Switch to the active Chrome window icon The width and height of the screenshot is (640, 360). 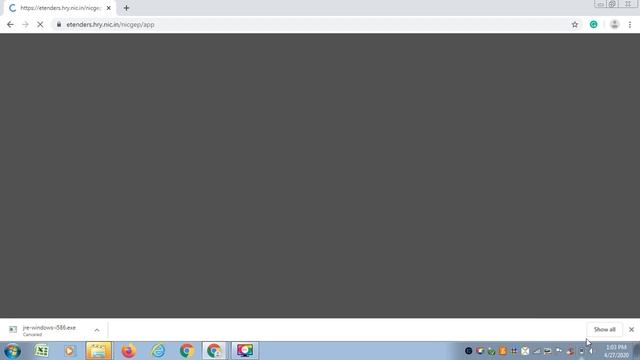coord(215,351)
